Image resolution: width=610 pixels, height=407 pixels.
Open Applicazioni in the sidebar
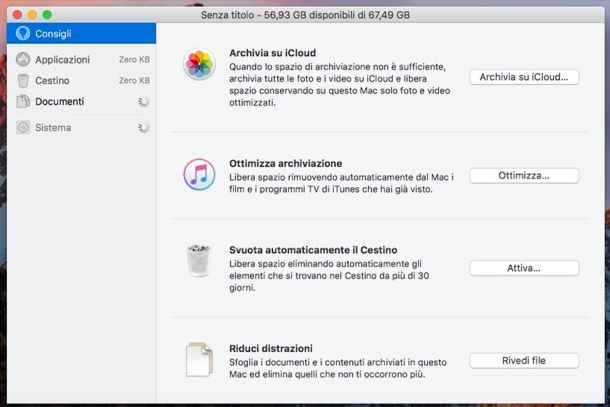(x=81, y=60)
